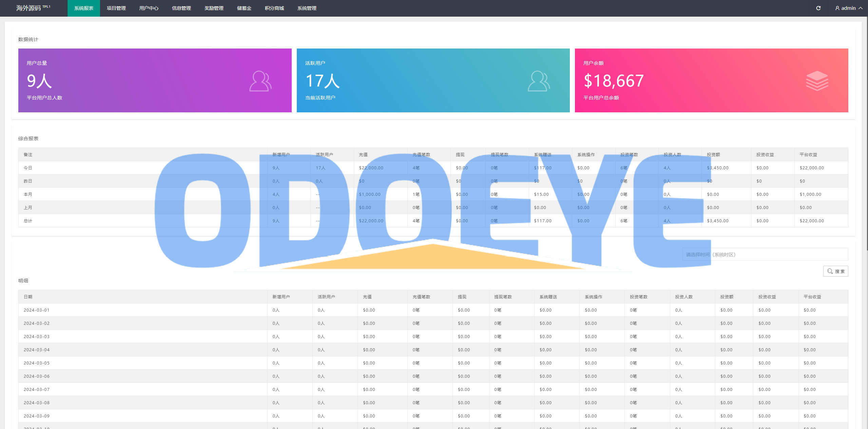Click 当前活跃用户 caption

pos(320,98)
